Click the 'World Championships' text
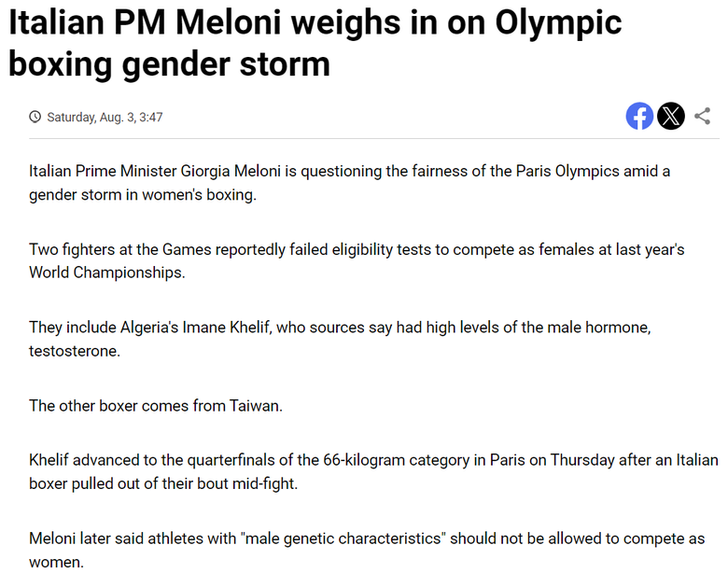This screenshot has width=728, height=573. (106, 273)
